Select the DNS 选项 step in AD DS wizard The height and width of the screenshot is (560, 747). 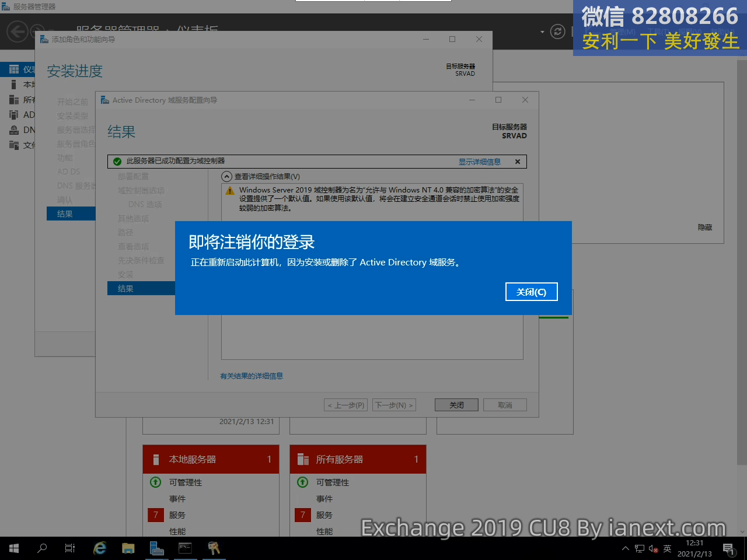coord(145,204)
